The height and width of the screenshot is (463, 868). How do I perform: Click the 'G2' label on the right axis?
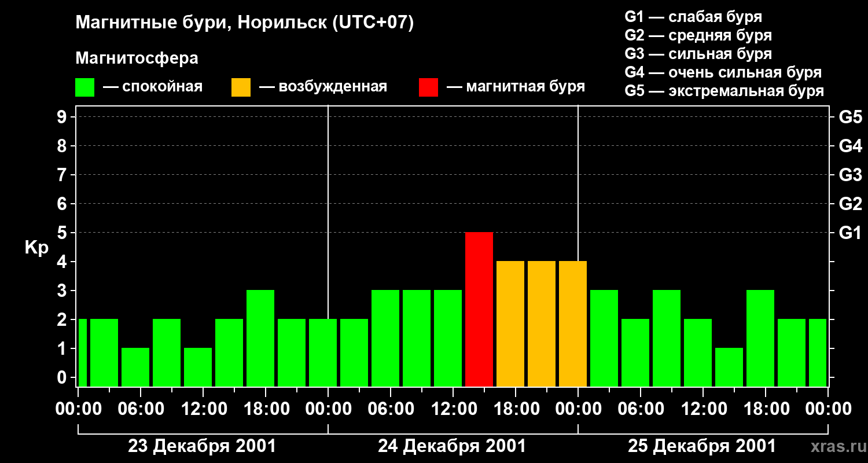(x=850, y=204)
